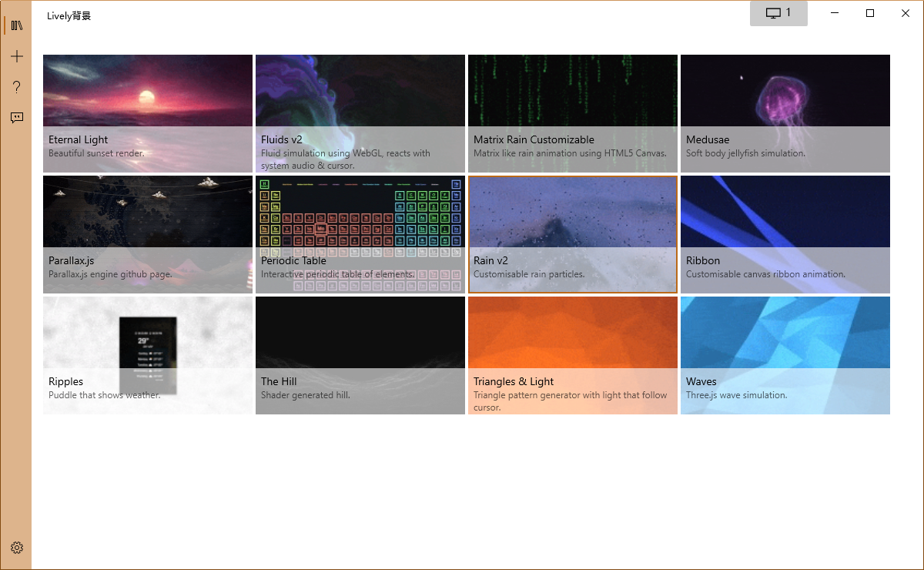
Task: Choose the Ripples weather wallpaper
Action: coord(148,355)
